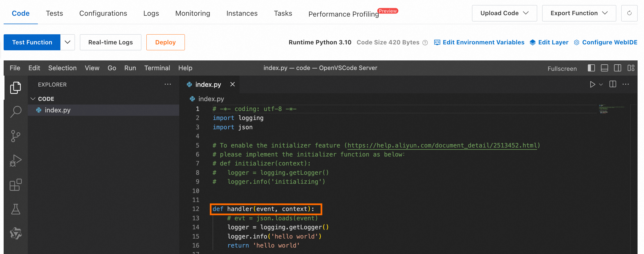Screen dimensions: 644x254
Task: Click the 'import json' code line
Action: [233, 127]
